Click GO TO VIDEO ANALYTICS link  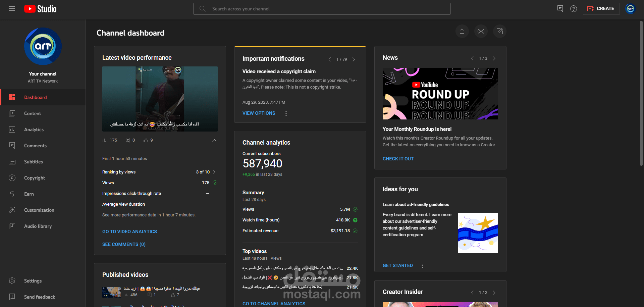(129, 232)
